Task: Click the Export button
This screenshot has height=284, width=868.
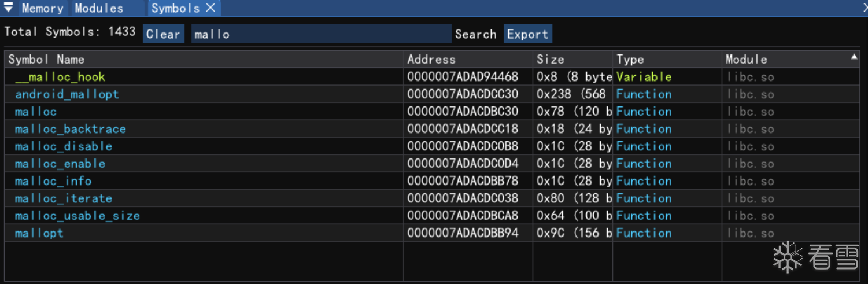Action: 527,34
